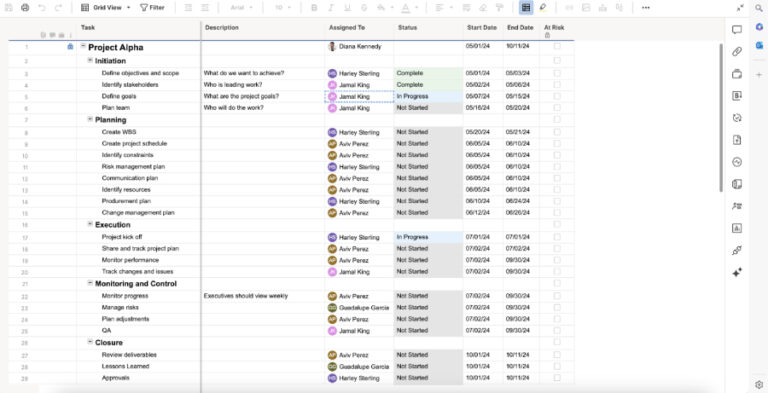Click the conditional formatting grid icon
Viewport: 768px width, 393px height.
(526, 8)
